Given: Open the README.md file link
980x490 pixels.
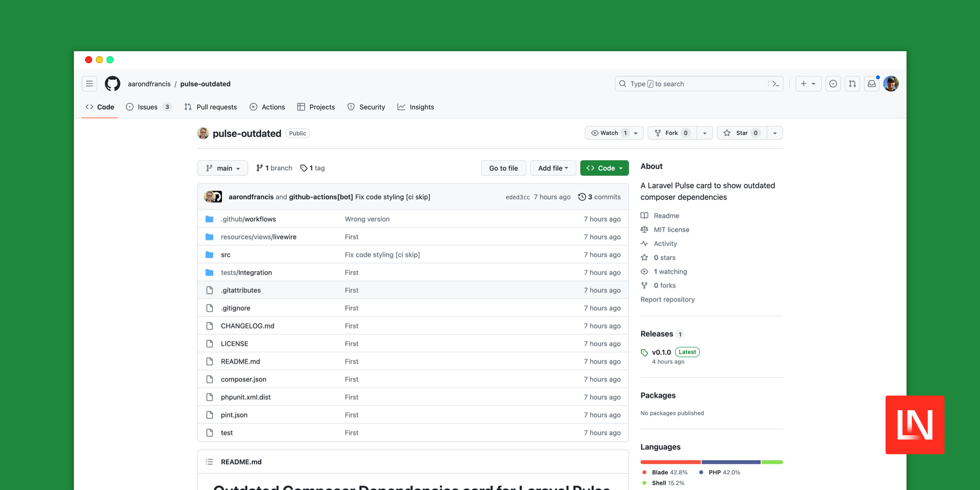Looking at the screenshot, I should (x=240, y=361).
